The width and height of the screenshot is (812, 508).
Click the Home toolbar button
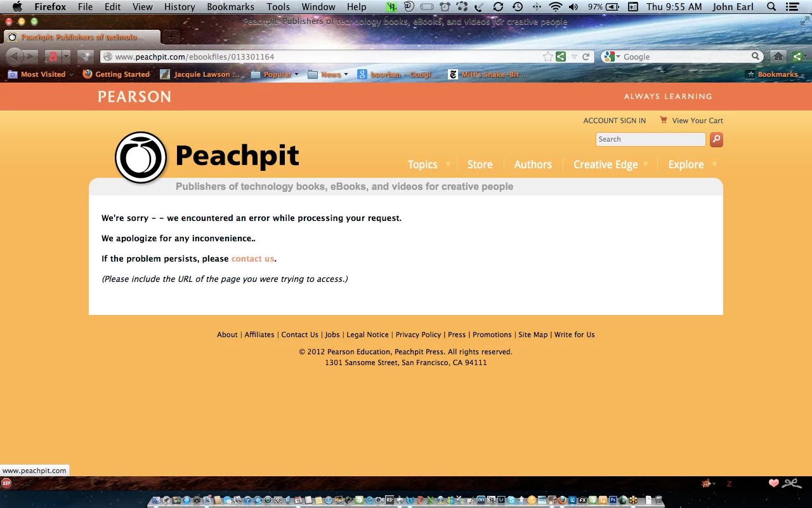coord(778,57)
